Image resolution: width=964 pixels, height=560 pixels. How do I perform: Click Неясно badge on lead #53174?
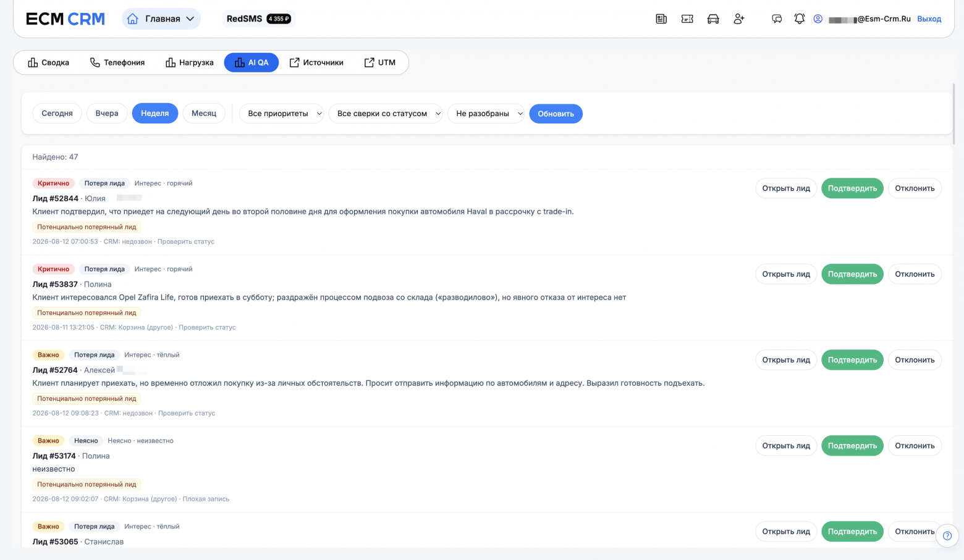(x=86, y=441)
